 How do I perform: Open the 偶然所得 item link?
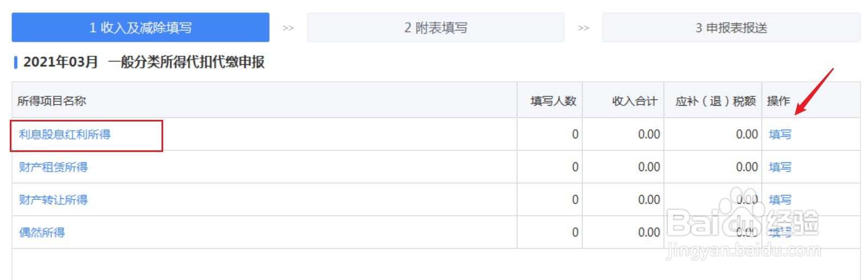coord(42,233)
